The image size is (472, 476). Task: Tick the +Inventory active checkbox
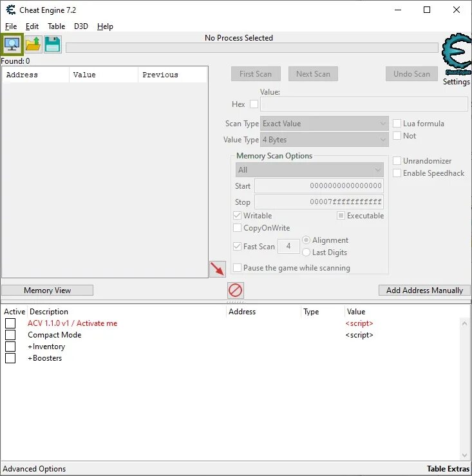[x=10, y=347]
